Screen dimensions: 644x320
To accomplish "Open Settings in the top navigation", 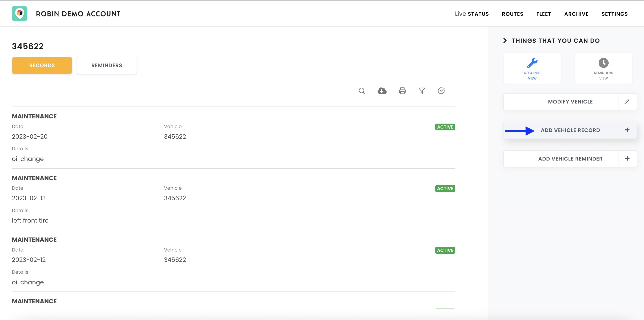I will click(614, 14).
